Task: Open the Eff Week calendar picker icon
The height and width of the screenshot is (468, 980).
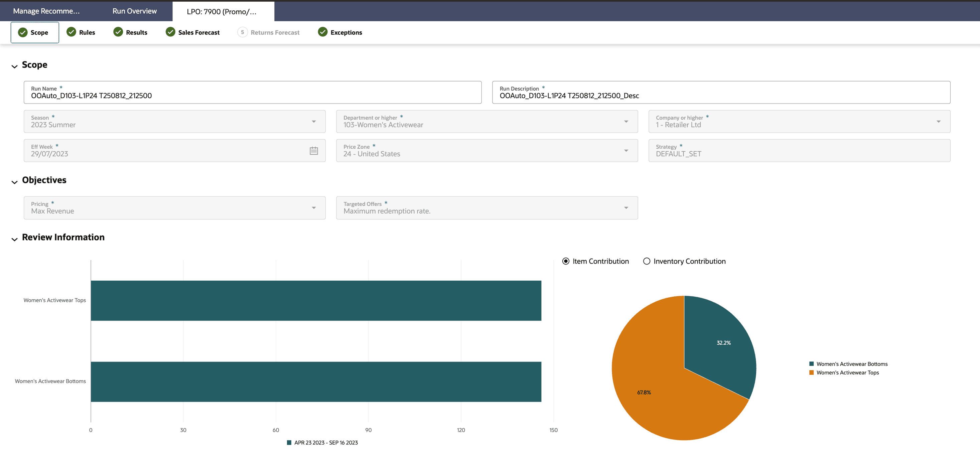Action: (x=313, y=151)
